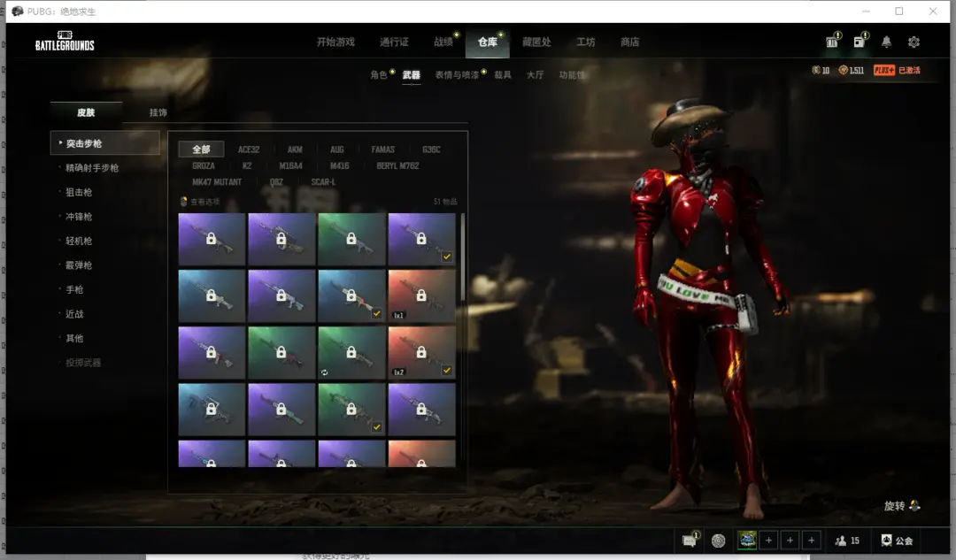Click the refresh icon on the green skin thumbnail
The image size is (956, 560).
(x=324, y=372)
